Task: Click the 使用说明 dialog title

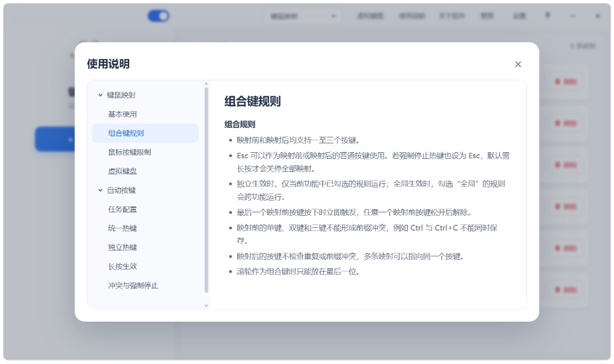Action: pos(108,64)
